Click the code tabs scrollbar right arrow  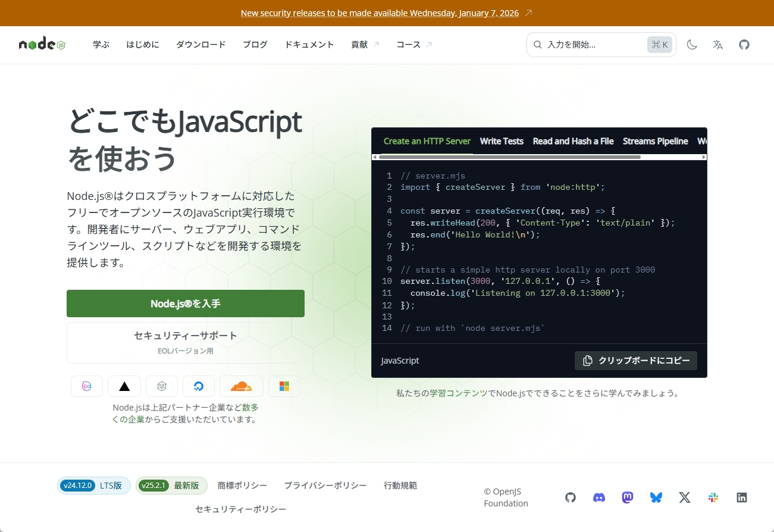tap(704, 157)
